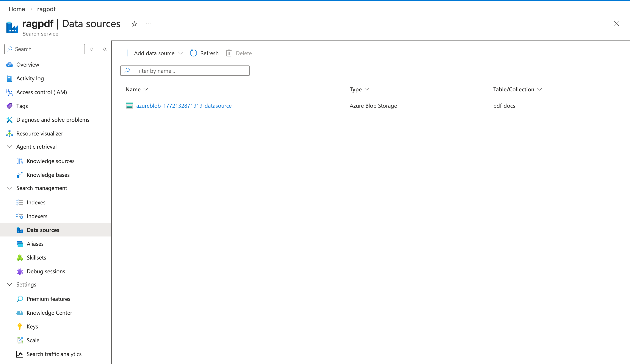Screen dimensions: 630x364
Task: Open Debug sessions bug icon
Action: click(20, 271)
